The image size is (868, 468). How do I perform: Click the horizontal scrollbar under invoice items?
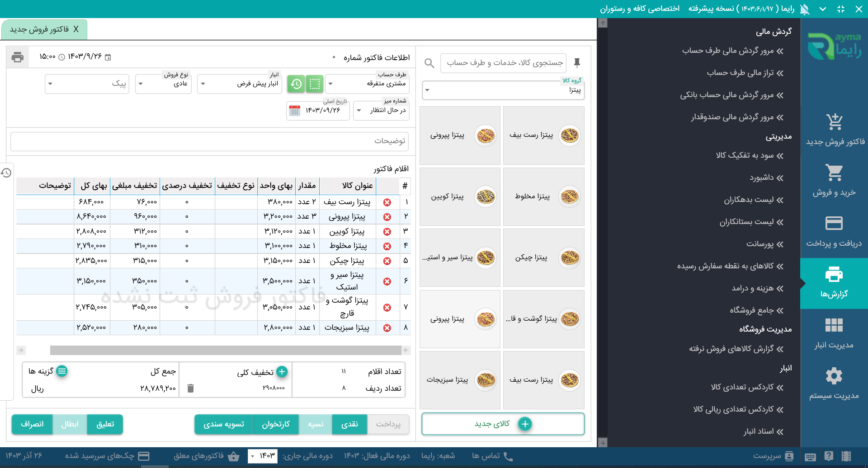226,350
